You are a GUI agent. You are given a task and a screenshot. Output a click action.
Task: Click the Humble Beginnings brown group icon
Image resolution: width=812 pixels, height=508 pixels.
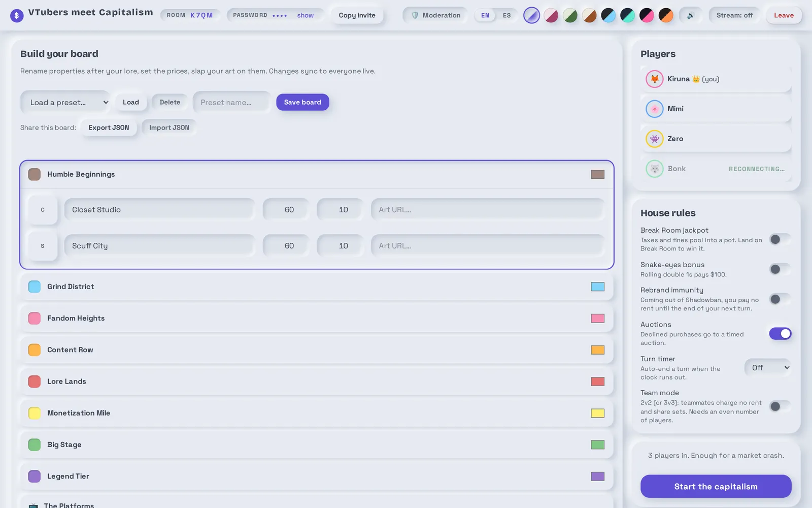tap(35, 174)
